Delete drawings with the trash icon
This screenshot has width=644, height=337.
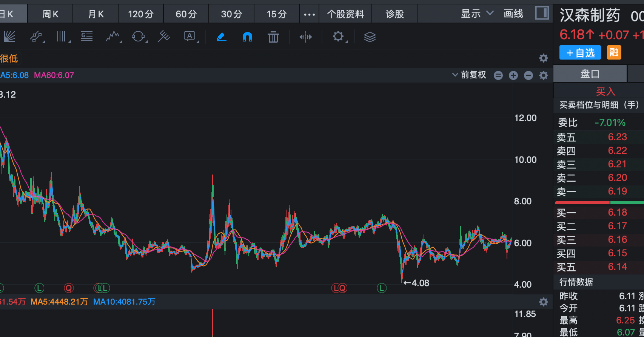click(273, 37)
